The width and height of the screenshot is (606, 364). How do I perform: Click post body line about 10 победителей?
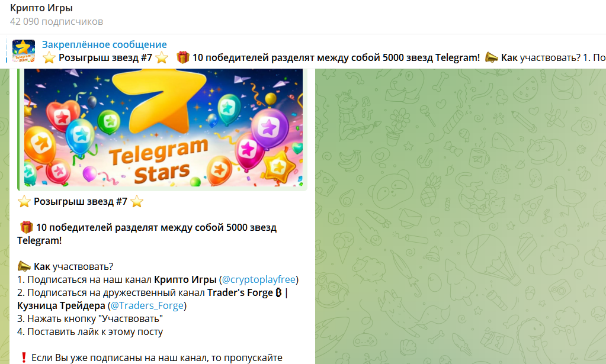click(x=148, y=234)
